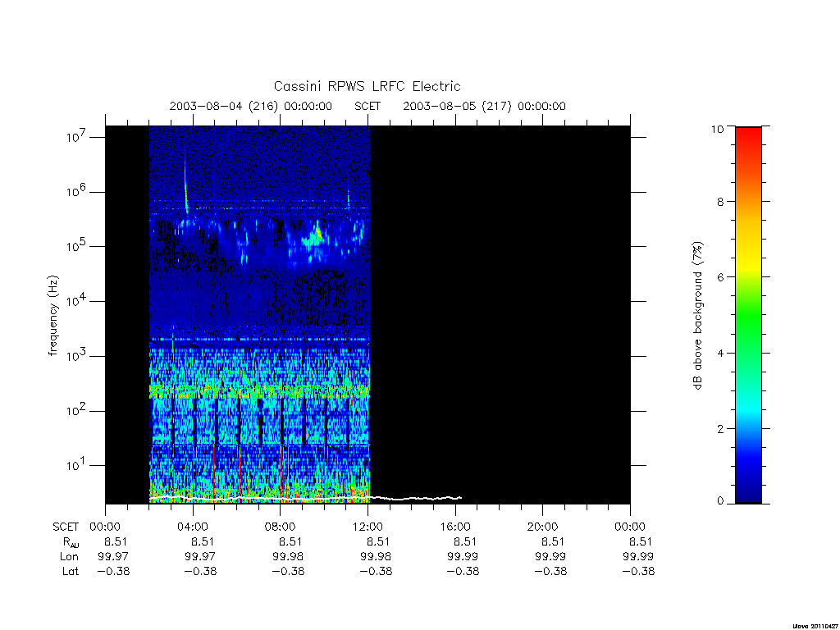
Task: Click the color bar tick label '10'
Action: 717,129
